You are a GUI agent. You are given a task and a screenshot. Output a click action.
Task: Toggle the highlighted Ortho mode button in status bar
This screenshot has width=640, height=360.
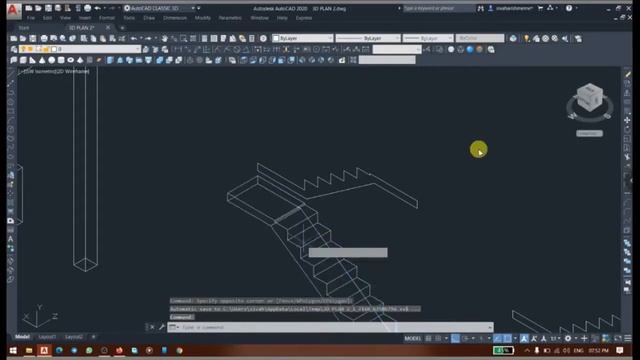click(455, 338)
